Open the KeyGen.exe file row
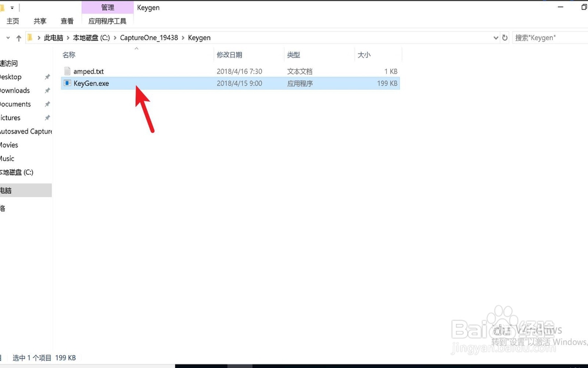Viewport: 588px width, 368px height. coord(230,83)
